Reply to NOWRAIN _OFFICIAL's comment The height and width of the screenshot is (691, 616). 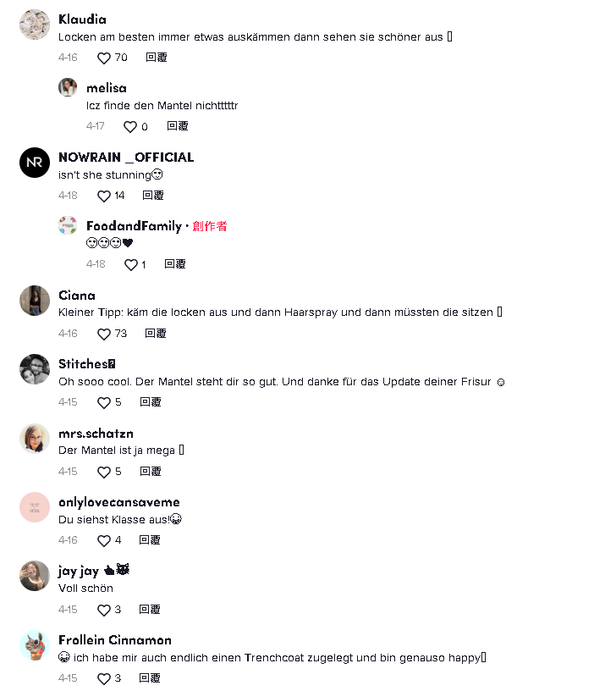[x=153, y=196]
